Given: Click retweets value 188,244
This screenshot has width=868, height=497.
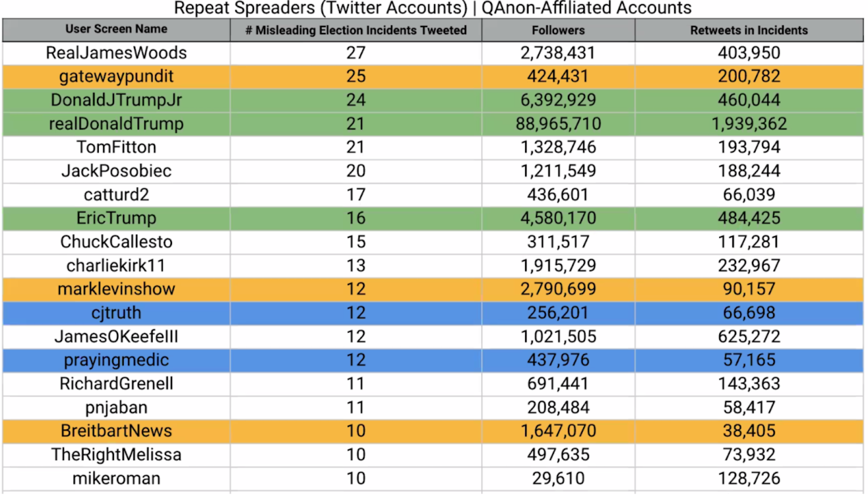Looking at the screenshot, I should tap(749, 171).
